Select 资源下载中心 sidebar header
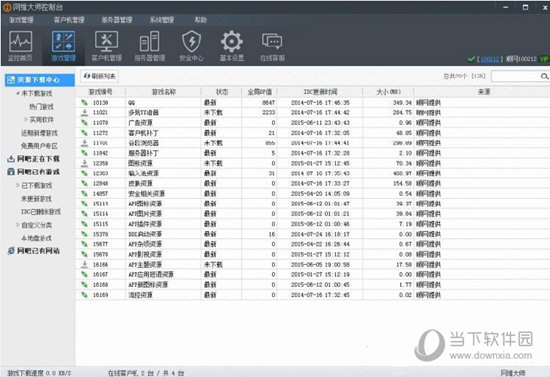The width and height of the screenshot is (550, 377). [x=40, y=80]
